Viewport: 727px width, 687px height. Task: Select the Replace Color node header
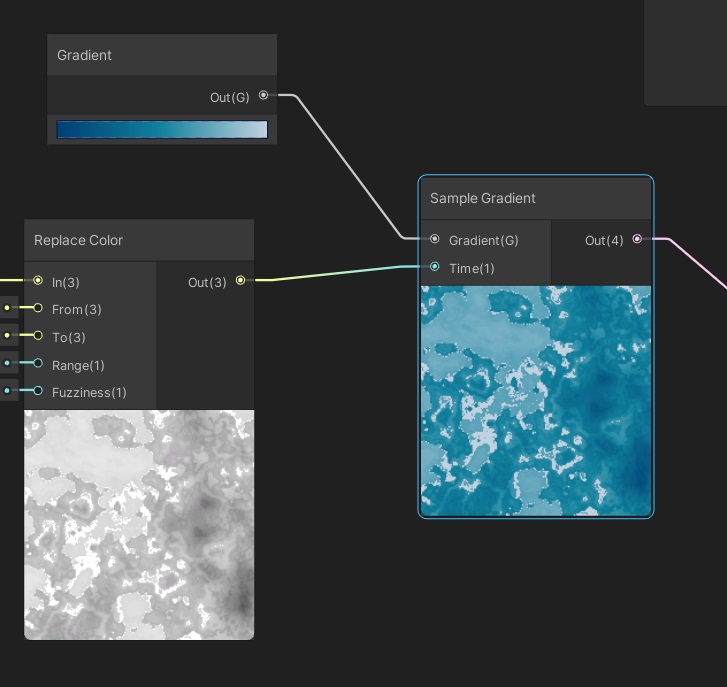79,240
